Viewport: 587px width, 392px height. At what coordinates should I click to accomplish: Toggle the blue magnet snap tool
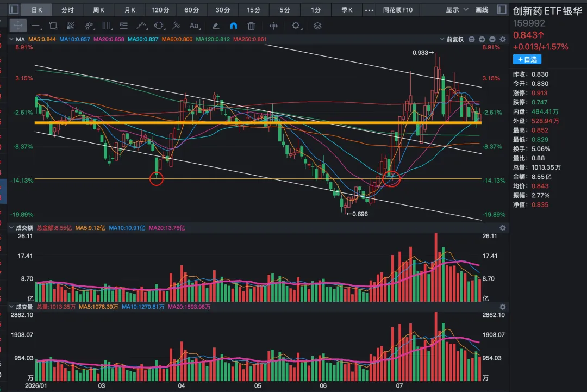point(234,26)
